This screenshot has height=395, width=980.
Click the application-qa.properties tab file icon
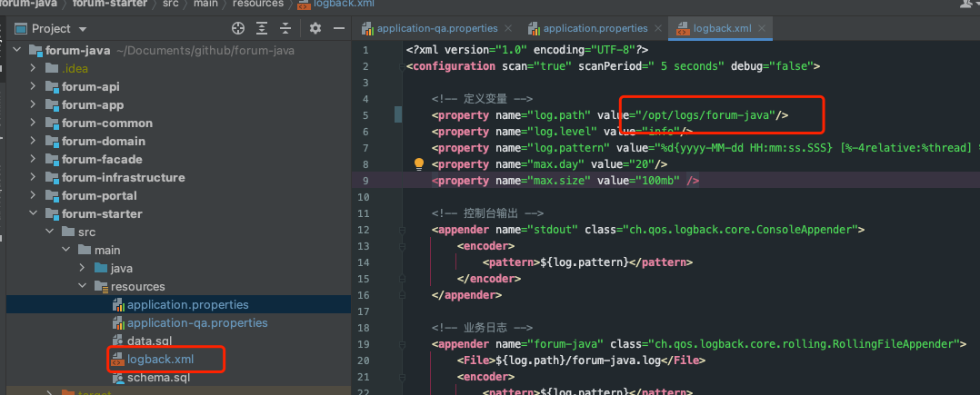click(368, 28)
